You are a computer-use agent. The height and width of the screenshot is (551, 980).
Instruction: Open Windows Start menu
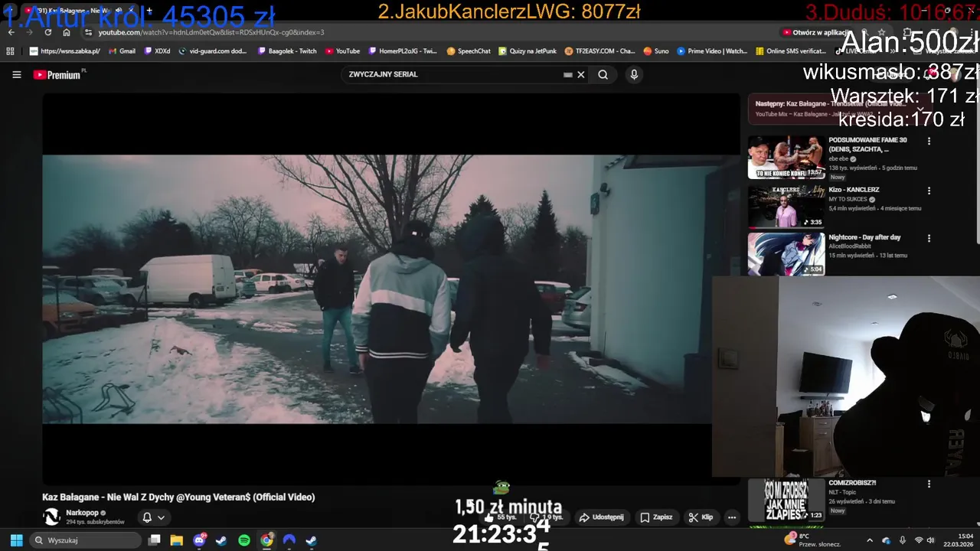16,540
